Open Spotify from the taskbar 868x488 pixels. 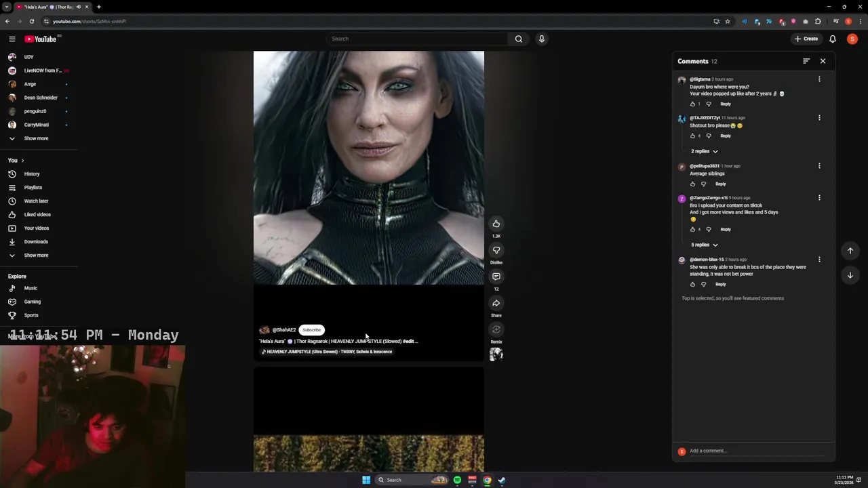(x=457, y=480)
